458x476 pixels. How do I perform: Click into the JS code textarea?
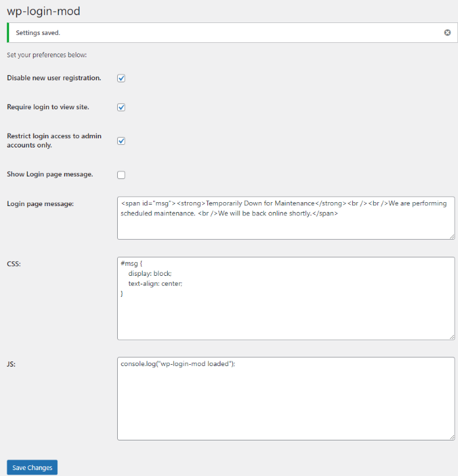click(286, 398)
